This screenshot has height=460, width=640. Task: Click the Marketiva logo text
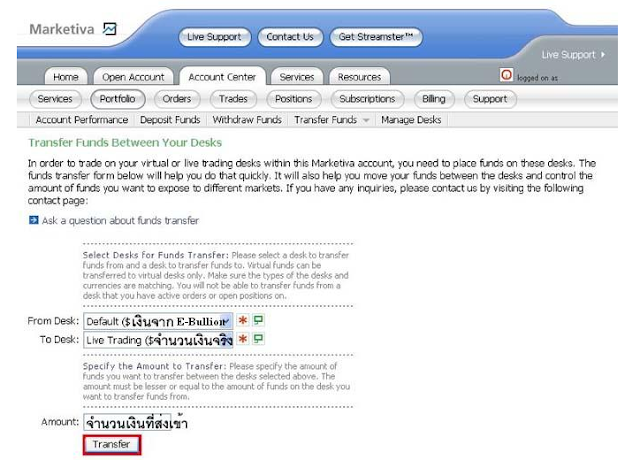point(62,29)
